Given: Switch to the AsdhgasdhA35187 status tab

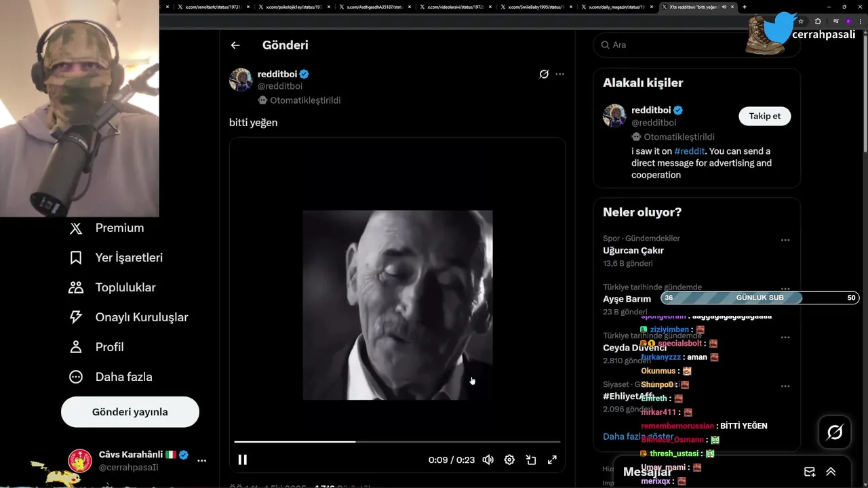Looking at the screenshot, I should (374, 7).
